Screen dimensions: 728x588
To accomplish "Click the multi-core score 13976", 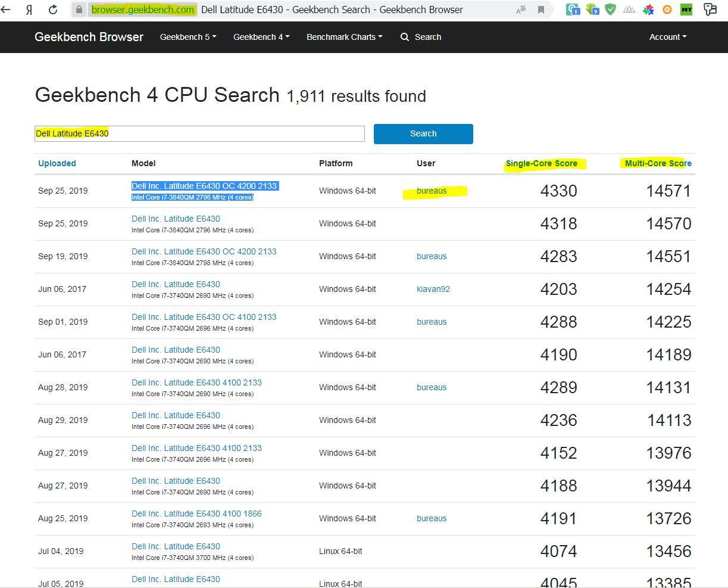I will tap(668, 453).
